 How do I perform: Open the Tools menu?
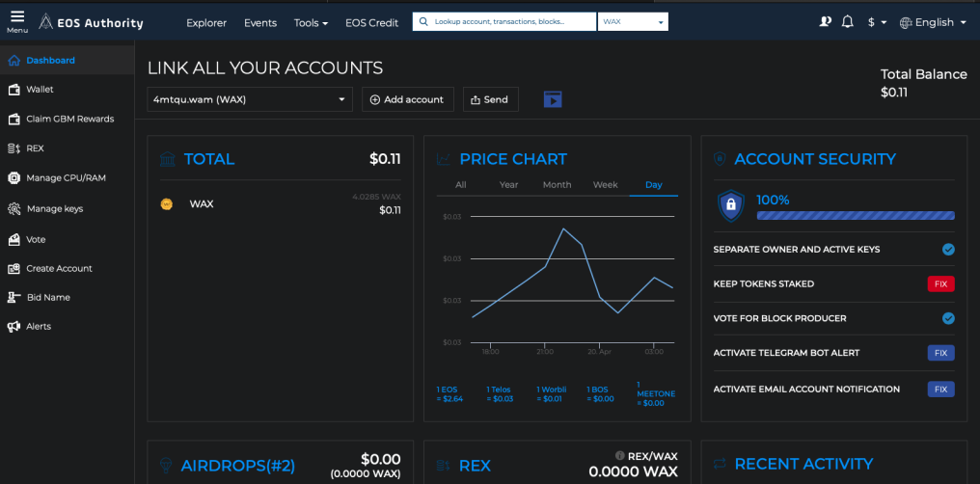coord(312,23)
